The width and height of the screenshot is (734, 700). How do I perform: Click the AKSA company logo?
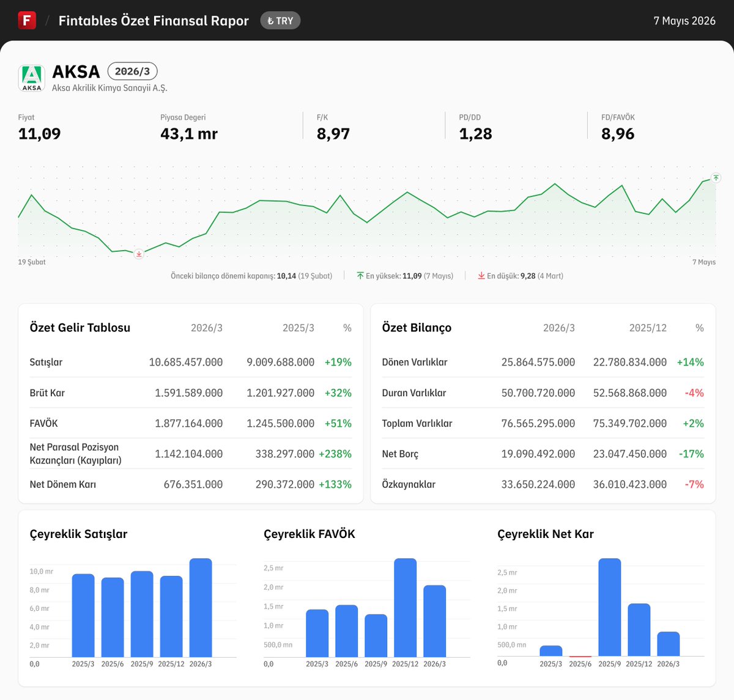pos(32,78)
